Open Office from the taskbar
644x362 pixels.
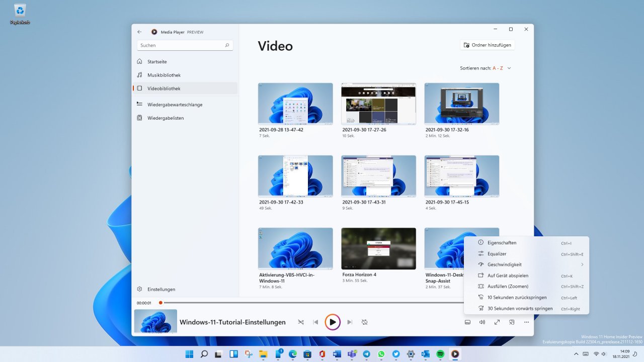point(322,354)
